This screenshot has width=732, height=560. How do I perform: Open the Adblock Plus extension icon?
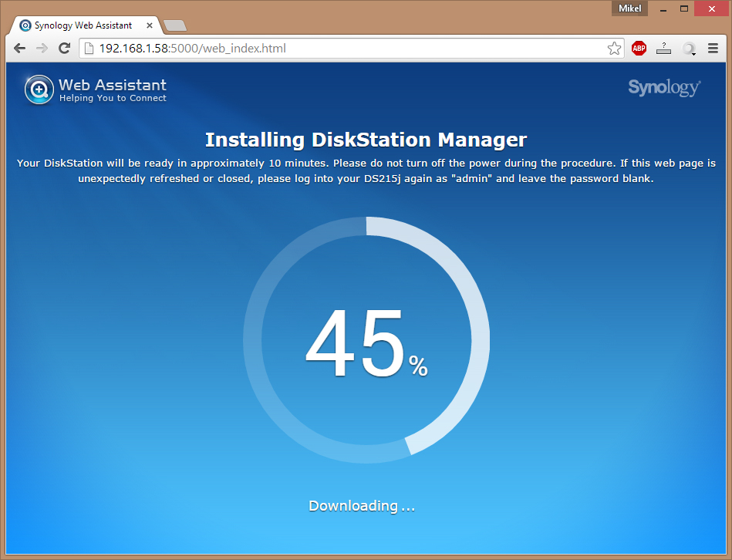[639, 48]
